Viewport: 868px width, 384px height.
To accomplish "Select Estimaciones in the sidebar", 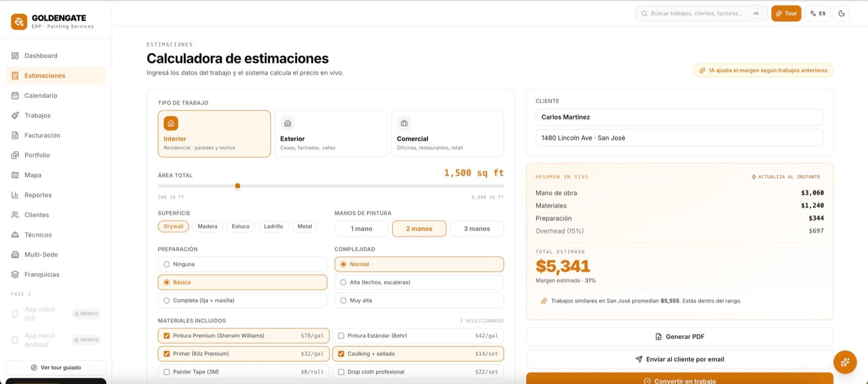I will [x=56, y=75].
